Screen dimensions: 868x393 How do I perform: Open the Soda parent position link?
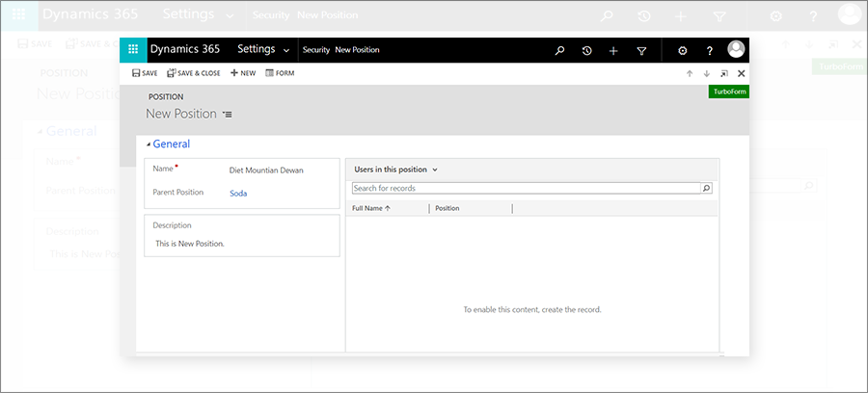[x=238, y=194]
